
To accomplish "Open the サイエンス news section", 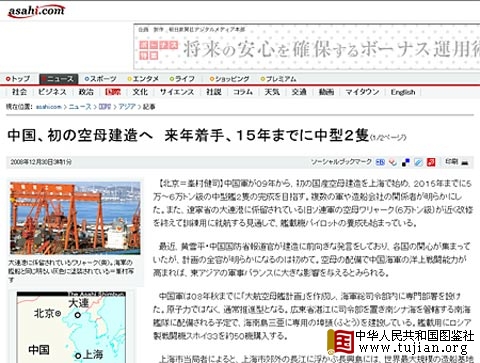I will pos(177,92).
